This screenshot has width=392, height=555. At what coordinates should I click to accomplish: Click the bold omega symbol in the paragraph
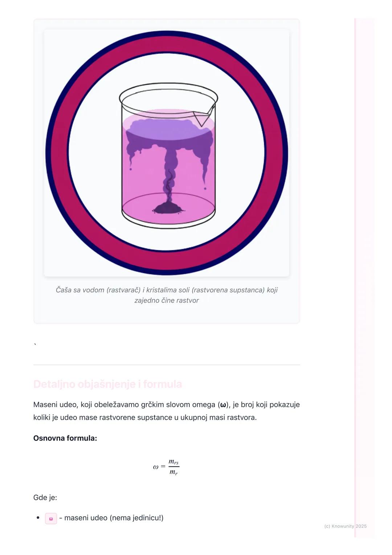click(223, 405)
